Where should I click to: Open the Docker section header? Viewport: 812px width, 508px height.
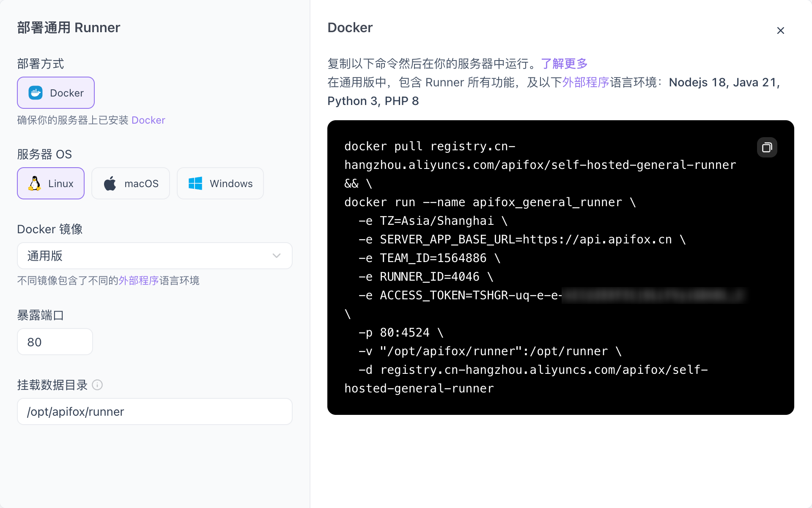tap(350, 27)
